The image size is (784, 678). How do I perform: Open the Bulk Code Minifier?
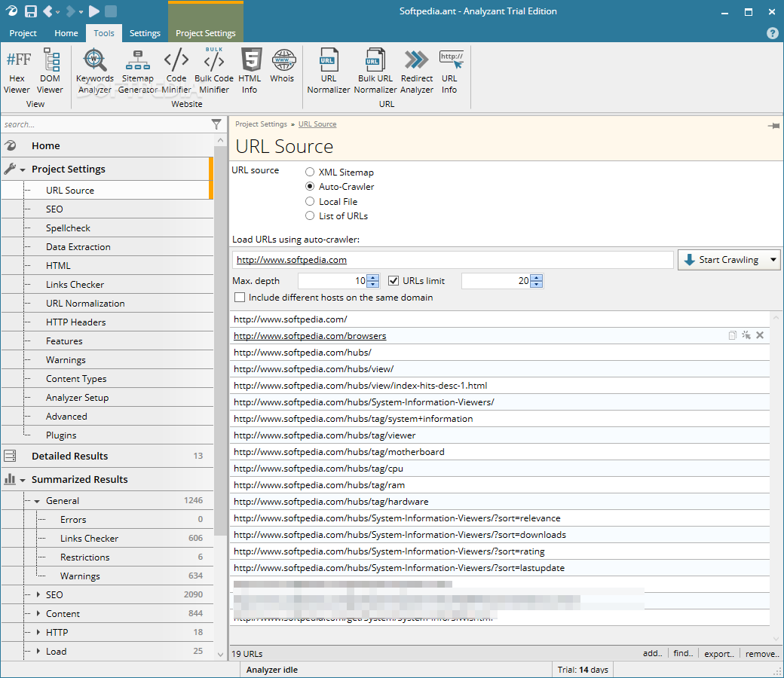tap(214, 72)
